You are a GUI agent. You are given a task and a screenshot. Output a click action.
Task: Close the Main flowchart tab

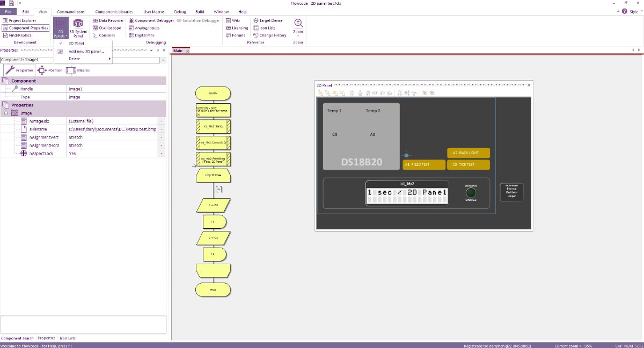click(x=187, y=51)
